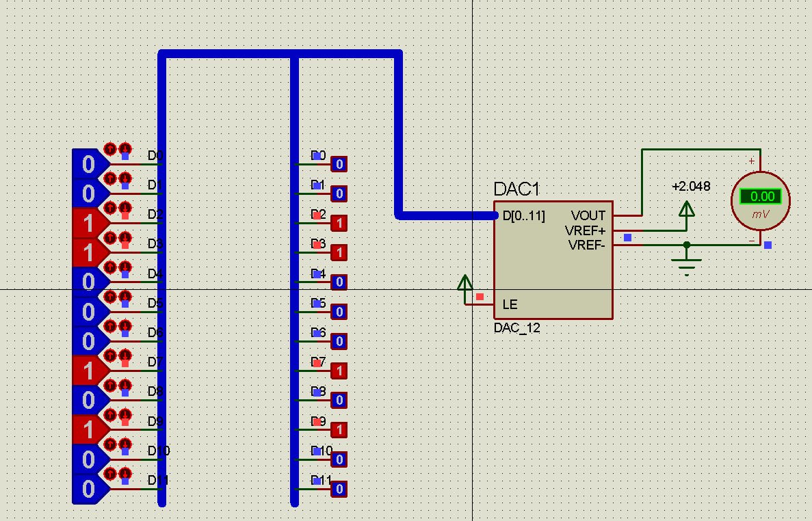Click the up arrow on the D2 logic state
The height and width of the screenshot is (521, 812).
click(109, 208)
